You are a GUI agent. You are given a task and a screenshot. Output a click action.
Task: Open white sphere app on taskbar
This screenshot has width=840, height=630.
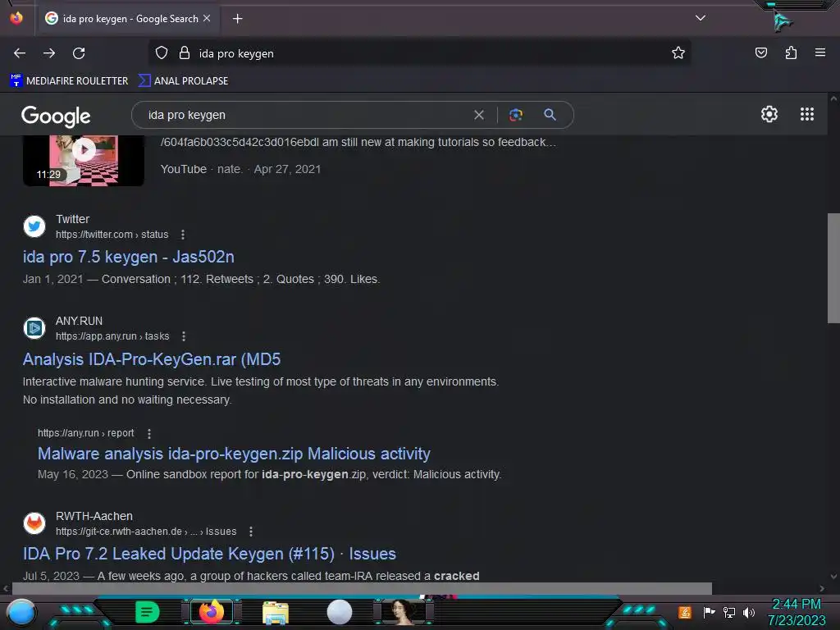click(x=340, y=612)
